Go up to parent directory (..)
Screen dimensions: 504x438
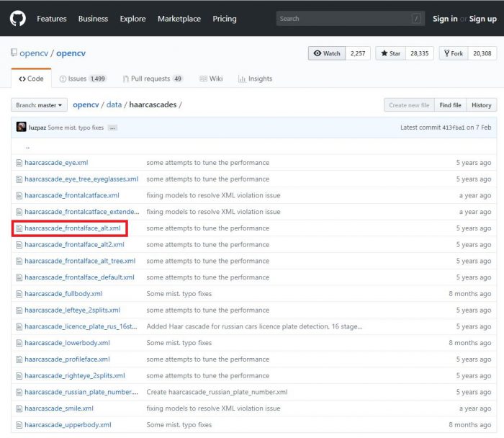[x=27, y=147]
